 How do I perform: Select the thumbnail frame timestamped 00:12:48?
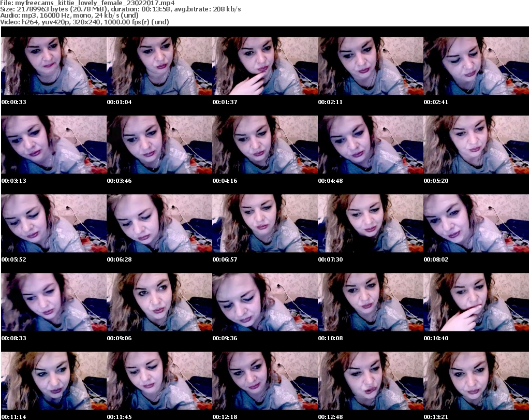(371, 381)
